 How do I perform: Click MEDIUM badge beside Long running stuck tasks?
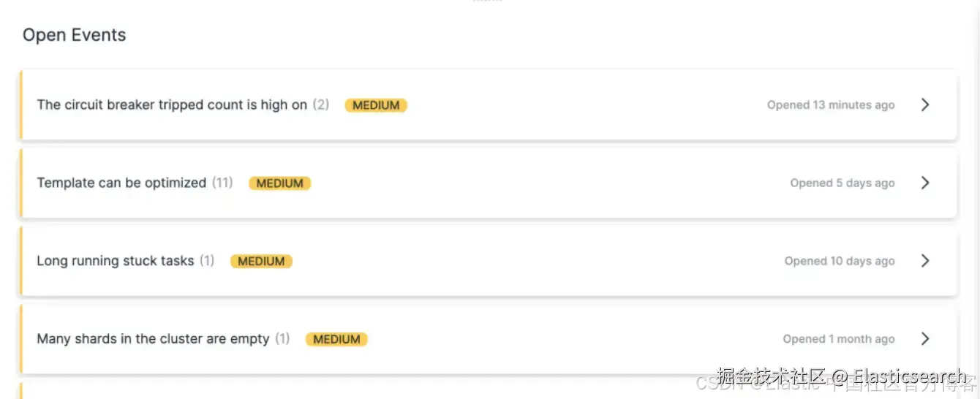pyautogui.click(x=261, y=262)
